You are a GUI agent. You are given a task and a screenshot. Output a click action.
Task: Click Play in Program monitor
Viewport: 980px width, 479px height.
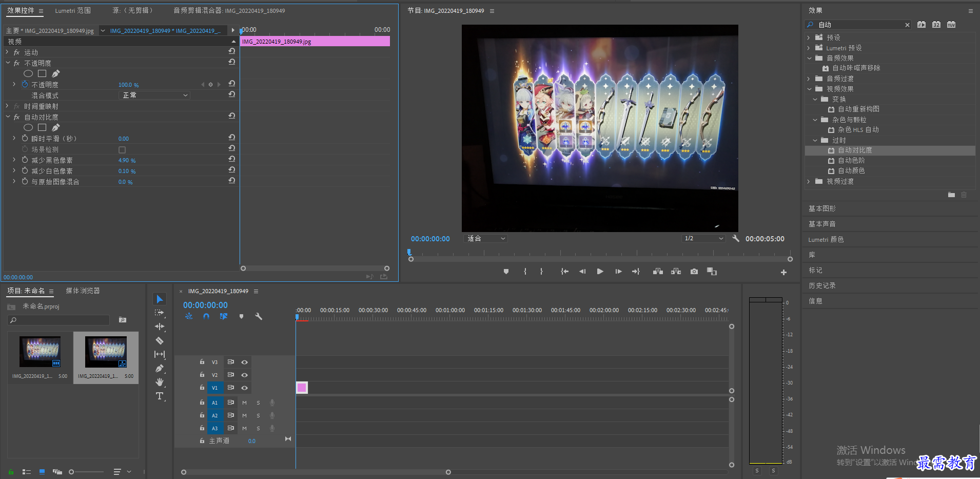pos(600,272)
